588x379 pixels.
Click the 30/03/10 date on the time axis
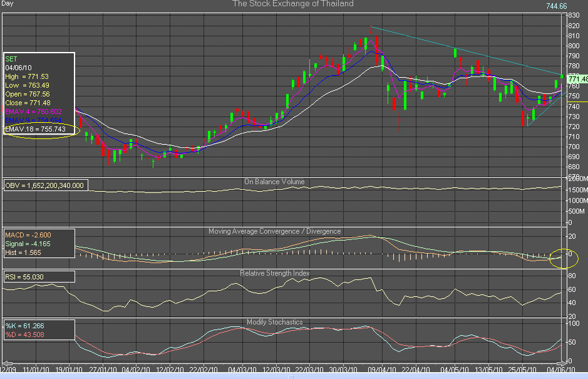tap(343, 370)
